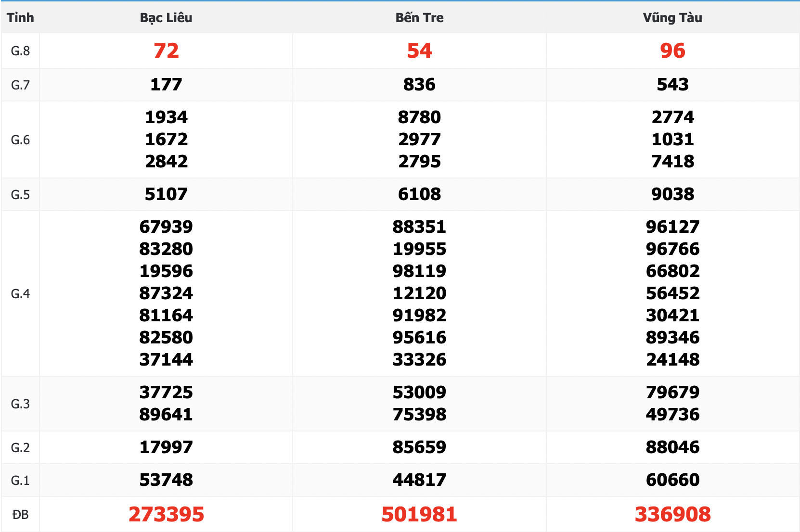Image resolution: width=800 pixels, height=532 pixels.
Task: Click the ĐB row label
Action: (x=20, y=515)
